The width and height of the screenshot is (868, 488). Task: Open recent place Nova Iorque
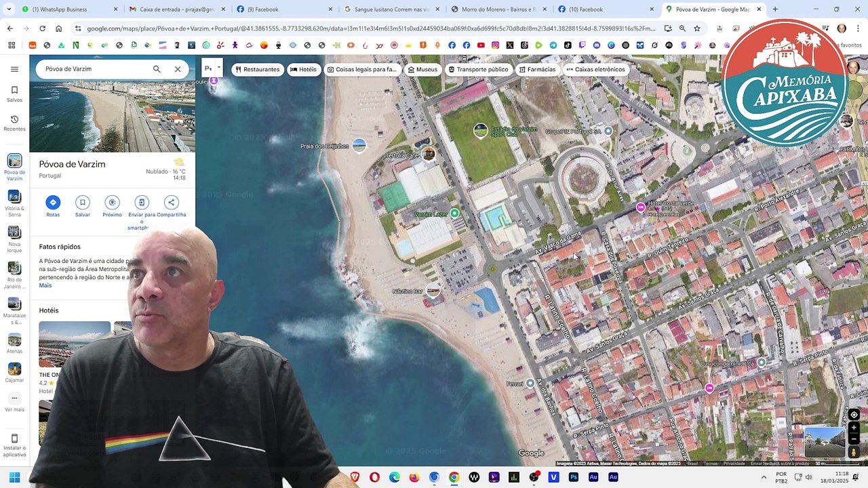pyautogui.click(x=14, y=239)
